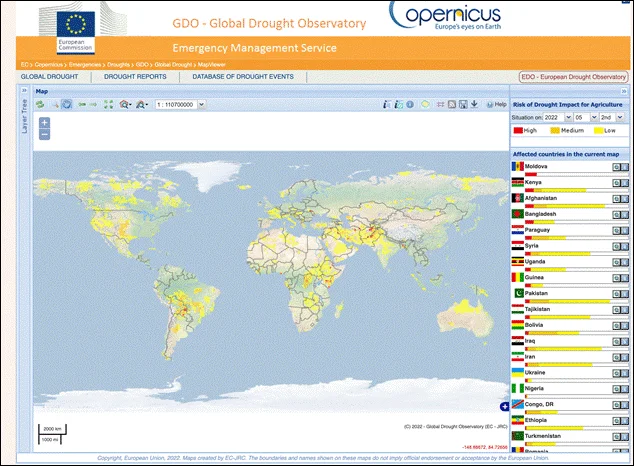The height and width of the screenshot is (466, 634).
Task: Go to previous map view arrow
Action: tap(82, 104)
